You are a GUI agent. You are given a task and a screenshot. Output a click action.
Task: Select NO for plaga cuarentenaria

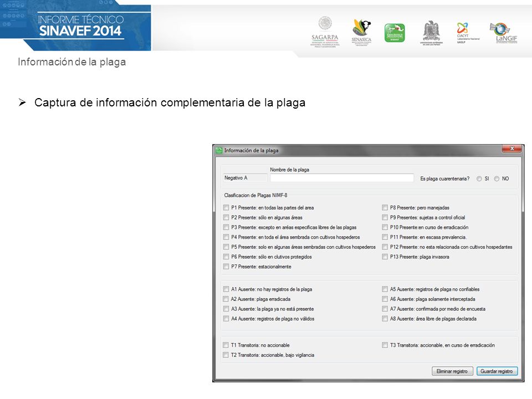point(497,179)
